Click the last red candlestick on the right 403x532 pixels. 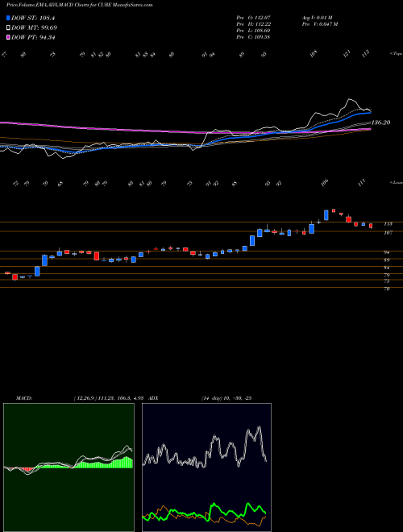point(371,226)
